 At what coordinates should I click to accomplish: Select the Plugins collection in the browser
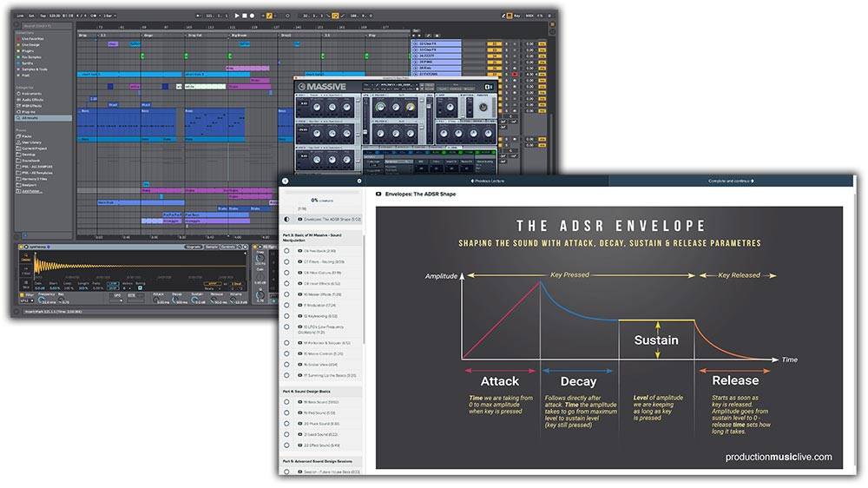coord(27,51)
